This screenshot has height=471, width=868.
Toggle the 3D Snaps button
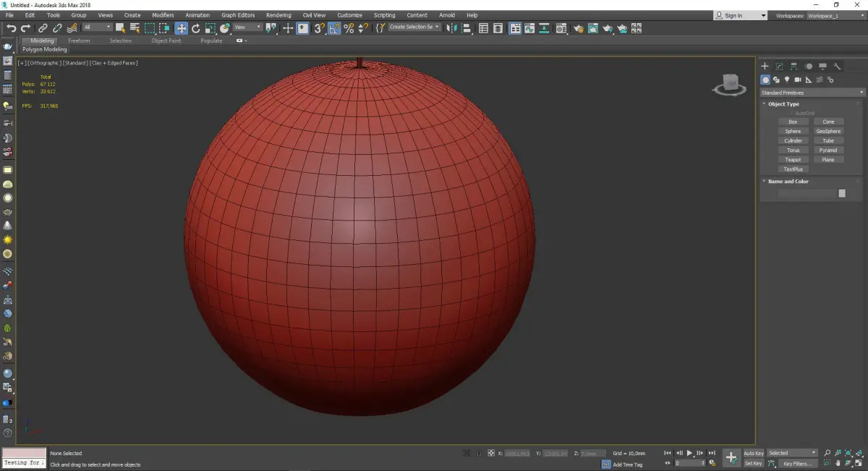coord(319,28)
